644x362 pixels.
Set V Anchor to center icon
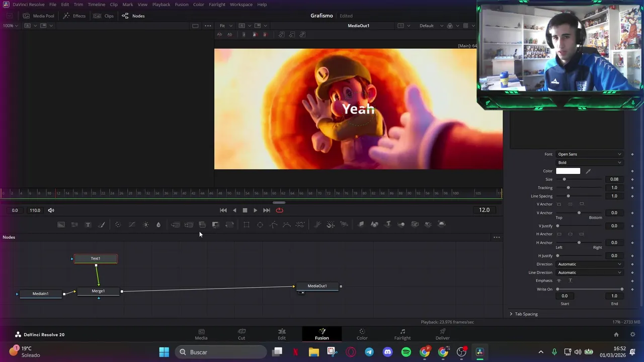point(570,204)
